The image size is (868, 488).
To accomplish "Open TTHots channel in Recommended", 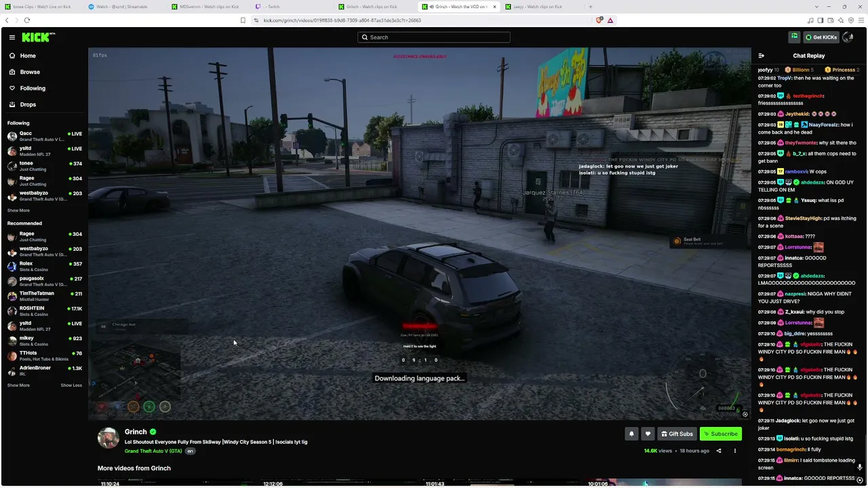I will pos(43,356).
